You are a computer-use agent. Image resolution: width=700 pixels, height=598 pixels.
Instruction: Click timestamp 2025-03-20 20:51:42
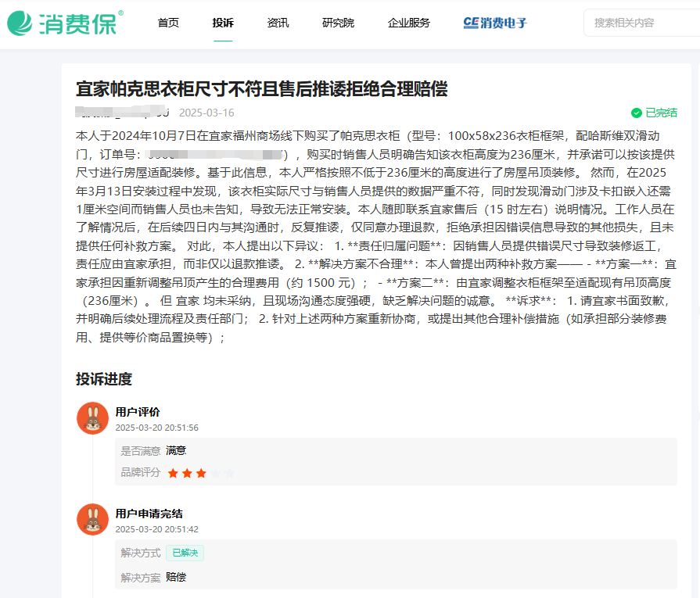point(156,529)
